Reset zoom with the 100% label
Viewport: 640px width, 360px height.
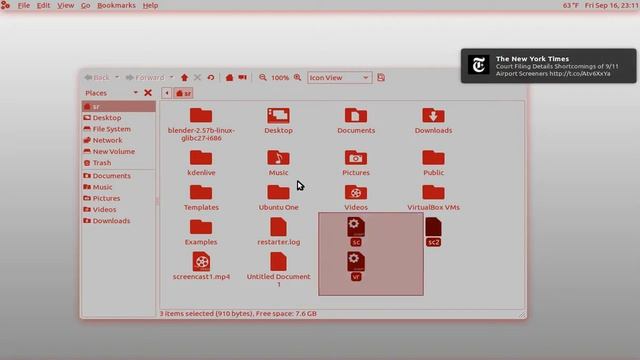[280, 78]
